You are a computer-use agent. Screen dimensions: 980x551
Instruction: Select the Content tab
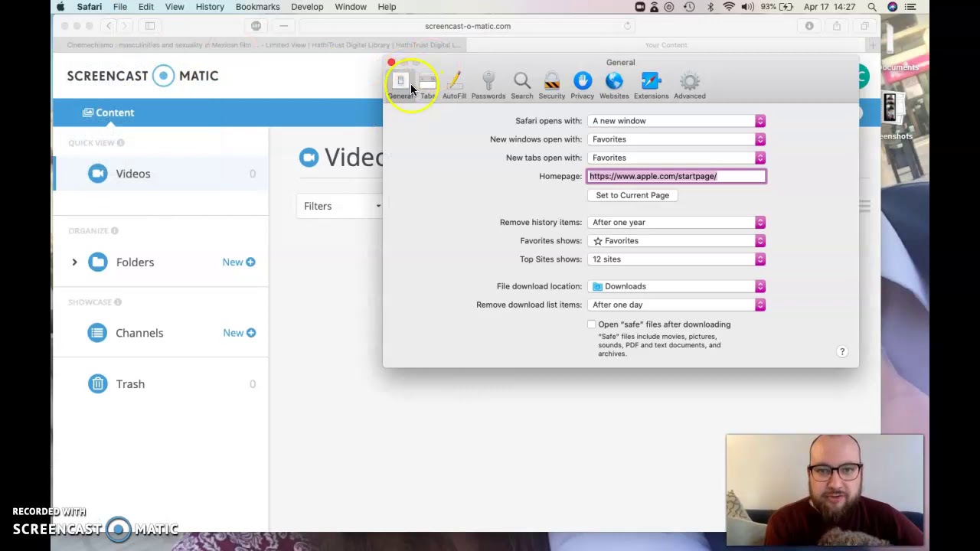108,112
